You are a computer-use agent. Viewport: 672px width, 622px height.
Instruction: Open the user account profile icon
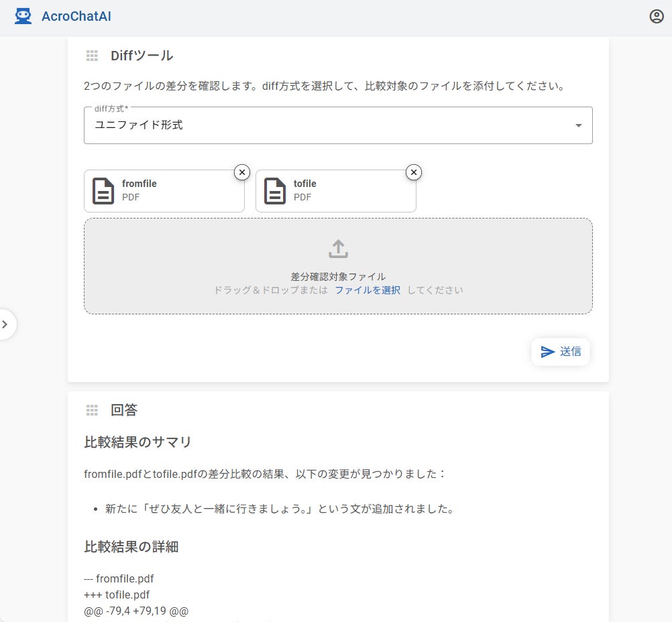(656, 16)
